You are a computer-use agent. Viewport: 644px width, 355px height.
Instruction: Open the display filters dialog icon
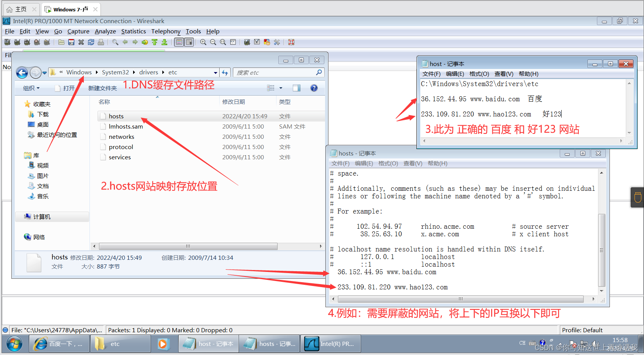tap(257, 42)
